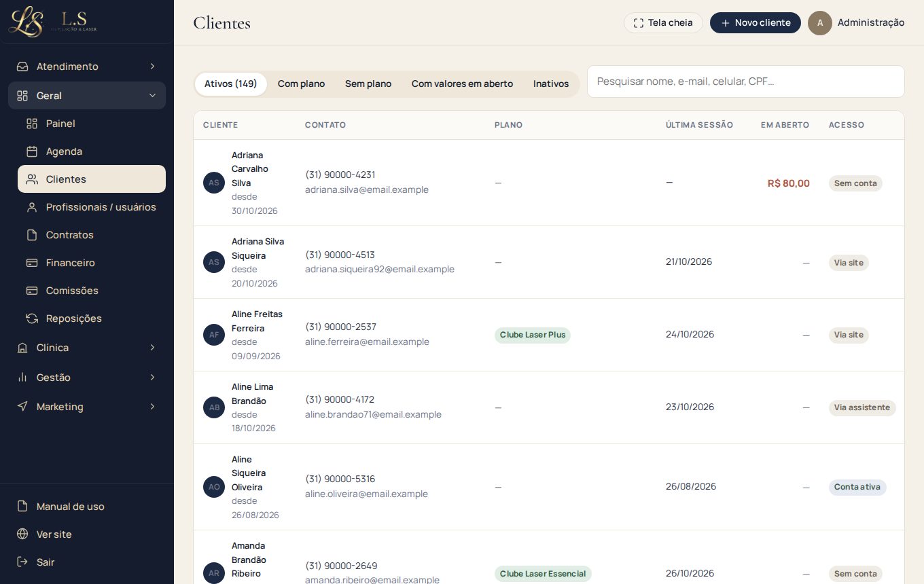
Task: Click the Tela cheia button
Action: pos(663,23)
